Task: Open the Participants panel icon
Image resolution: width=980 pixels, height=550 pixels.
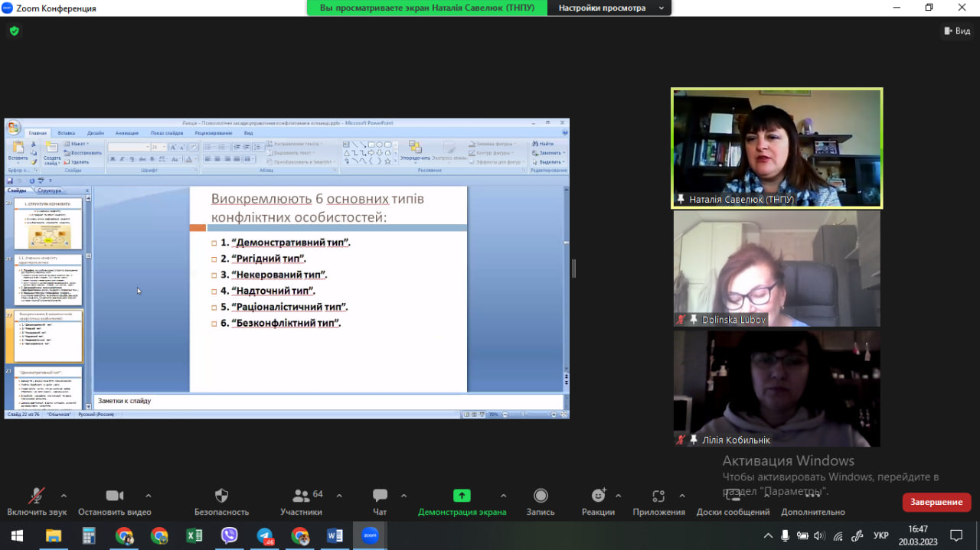Action: (301, 496)
